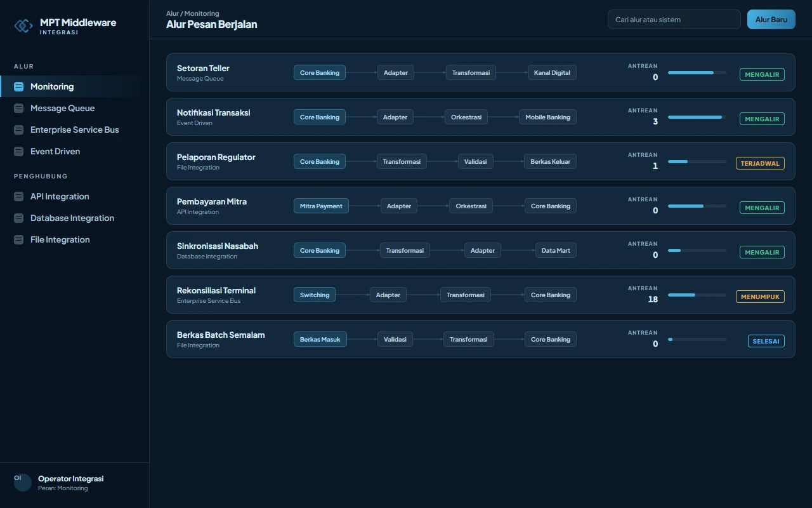Click the Enterprise Service Bus icon
This screenshot has width=812, height=508.
coord(18,130)
